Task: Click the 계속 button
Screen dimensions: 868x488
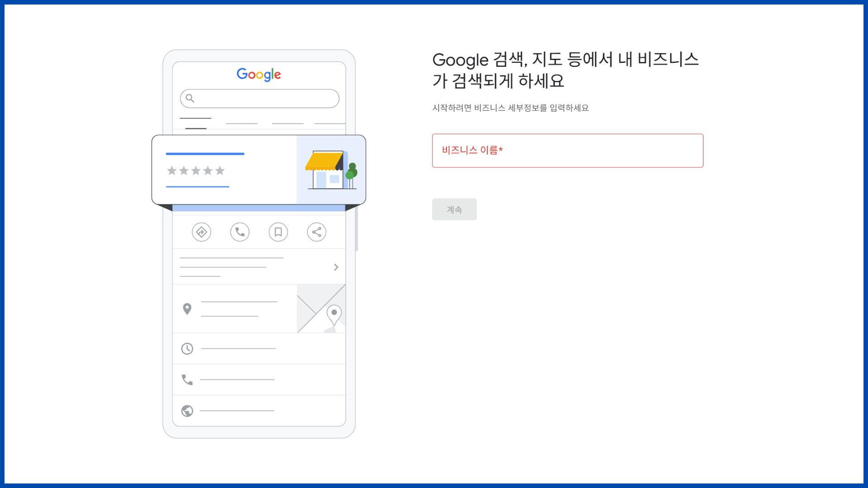Action: [454, 209]
